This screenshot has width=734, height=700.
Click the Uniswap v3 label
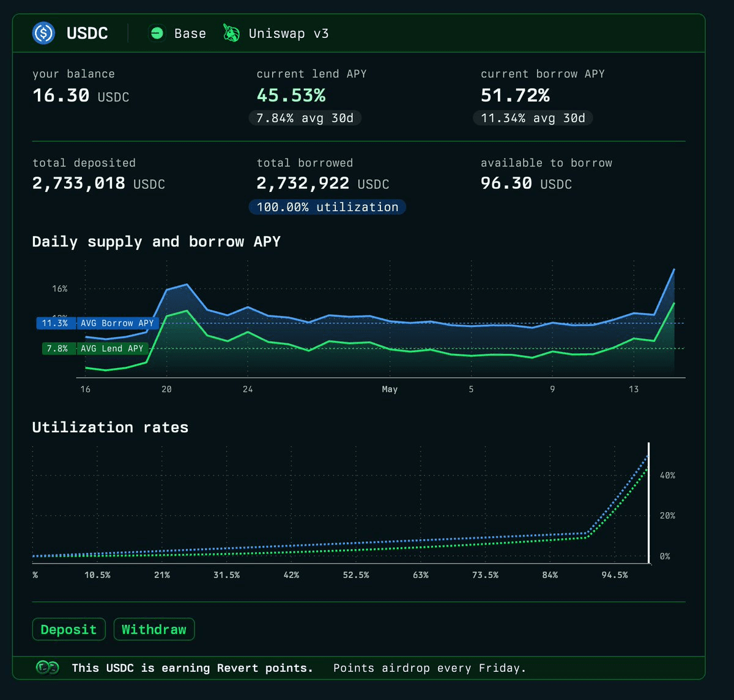coord(289,33)
